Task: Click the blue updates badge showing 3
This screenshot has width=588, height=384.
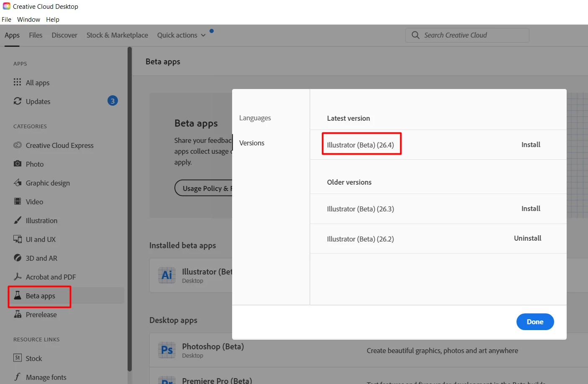Action: click(x=112, y=101)
